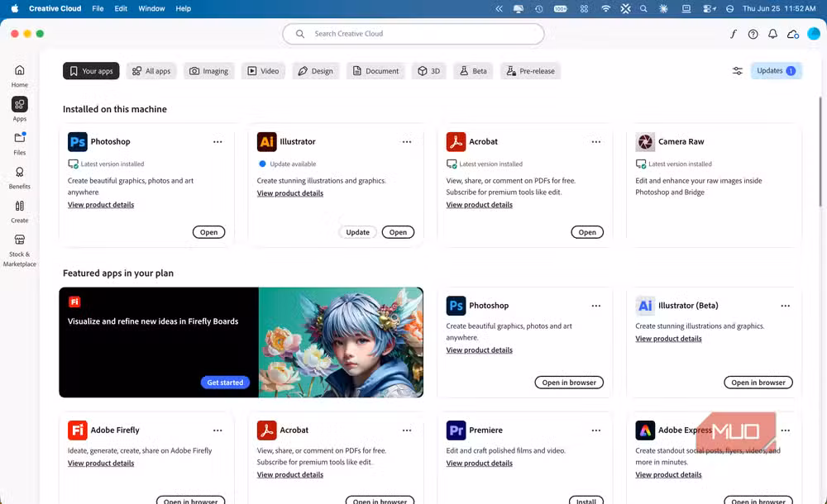The image size is (827, 504).
Task: Open the filter settings sliders icon
Action: [738, 71]
